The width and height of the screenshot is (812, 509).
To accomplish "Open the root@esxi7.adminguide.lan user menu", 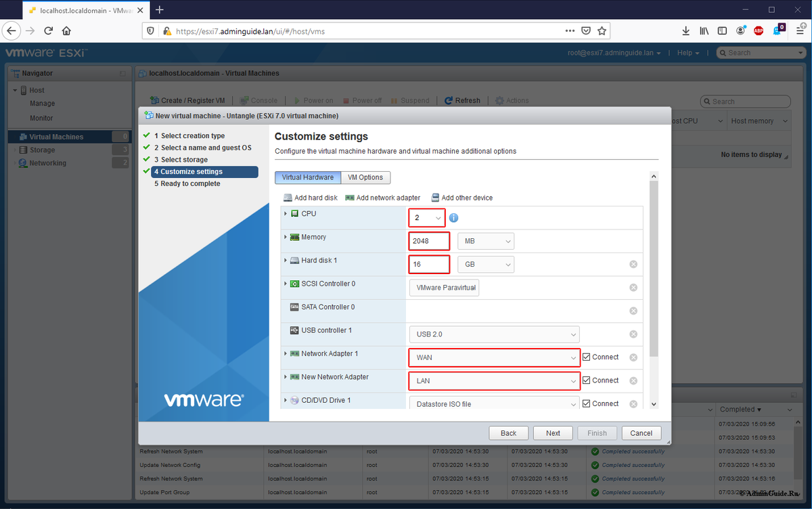I will [615, 53].
